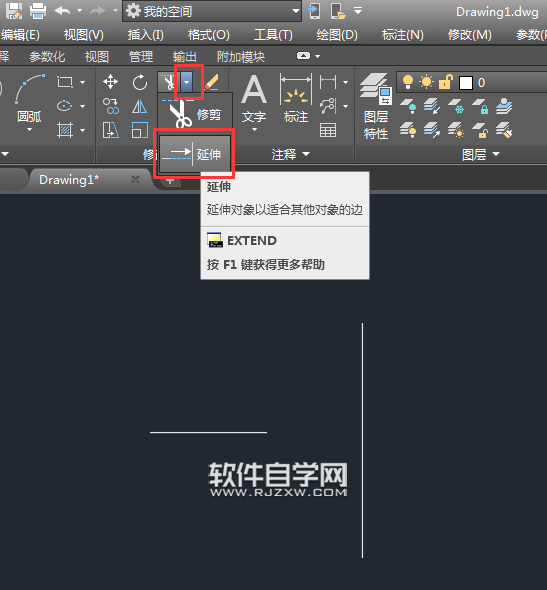Screen dimensions: 547x590
Task: Click the Unisolate layer icon
Action: point(432,130)
